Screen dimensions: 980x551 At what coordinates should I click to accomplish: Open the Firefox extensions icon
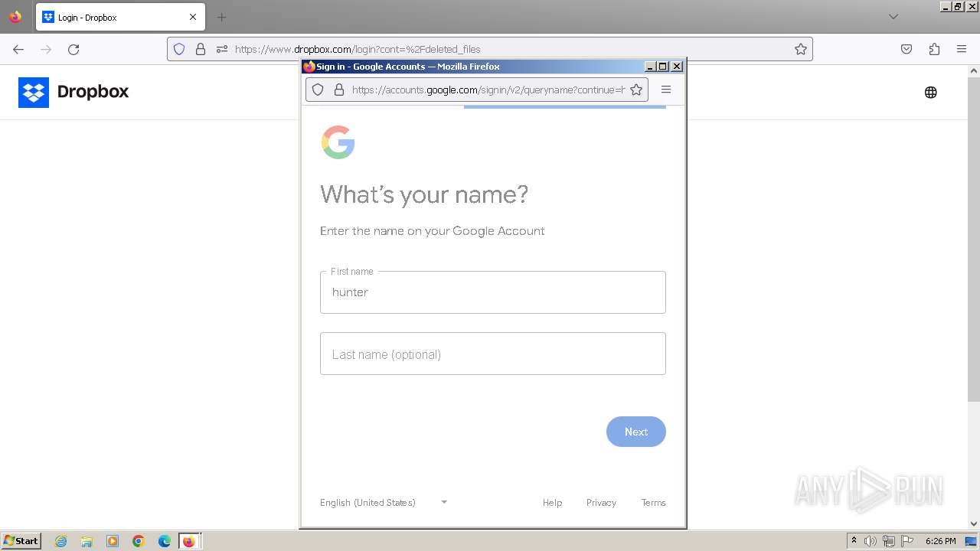pos(934,49)
